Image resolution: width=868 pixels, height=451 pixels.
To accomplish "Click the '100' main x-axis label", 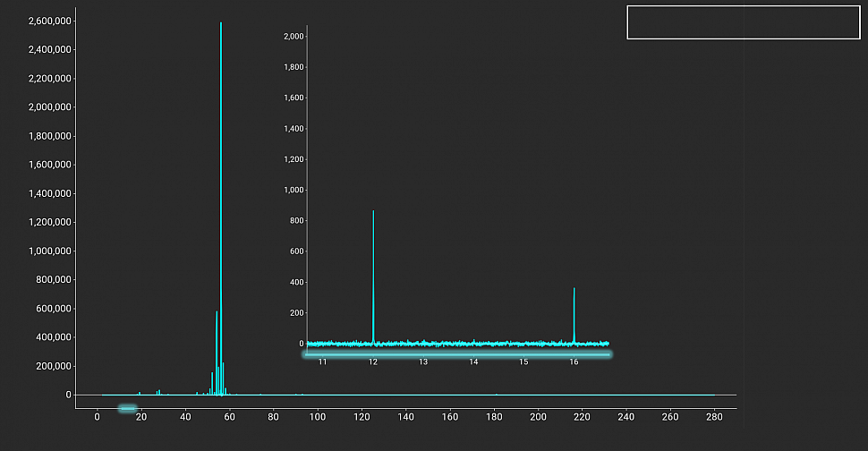I will (x=318, y=417).
